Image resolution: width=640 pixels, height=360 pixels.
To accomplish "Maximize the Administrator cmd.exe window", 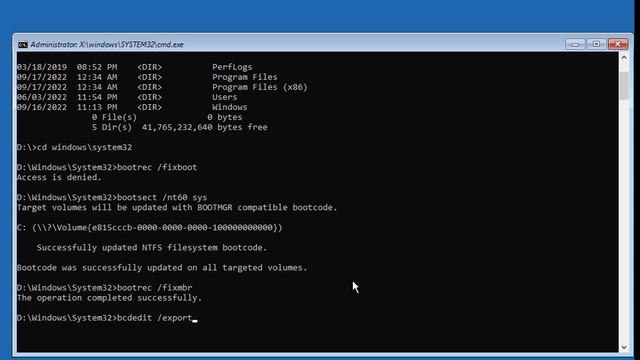I will tap(596, 44).
